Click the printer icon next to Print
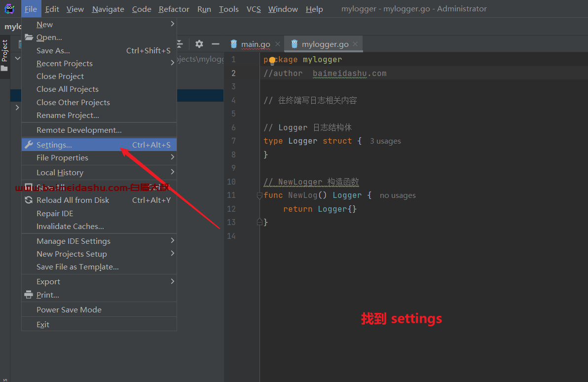The width and height of the screenshot is (588, 382). [x=29, y=295]
